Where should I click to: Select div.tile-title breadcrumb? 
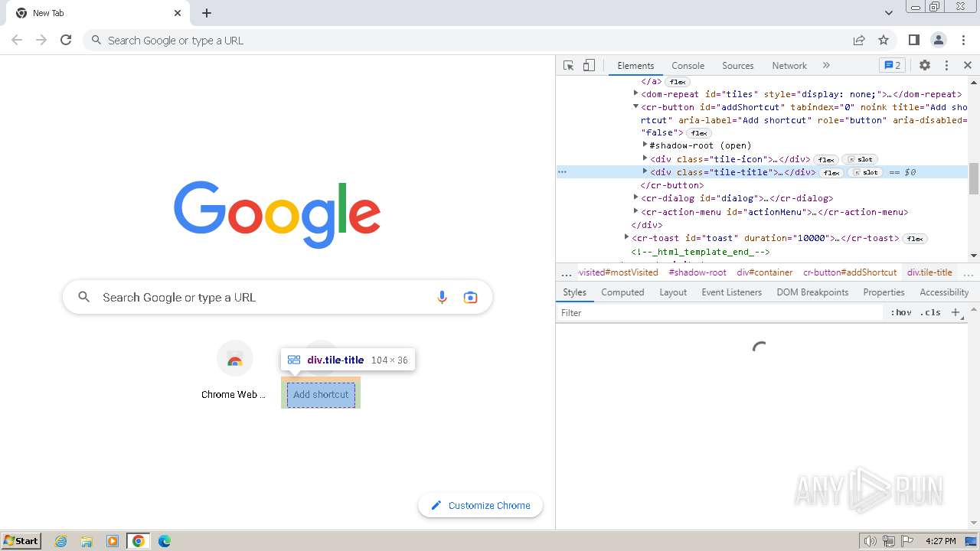click(929, 272)
